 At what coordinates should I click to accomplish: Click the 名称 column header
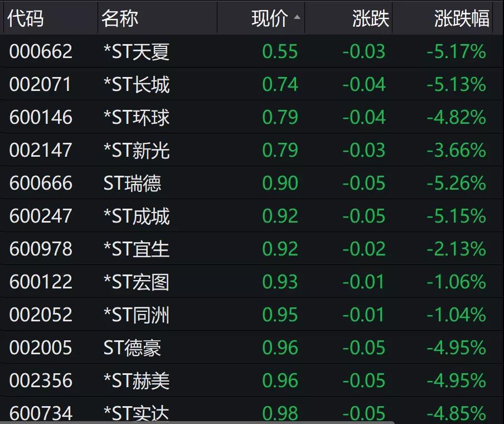120,18
